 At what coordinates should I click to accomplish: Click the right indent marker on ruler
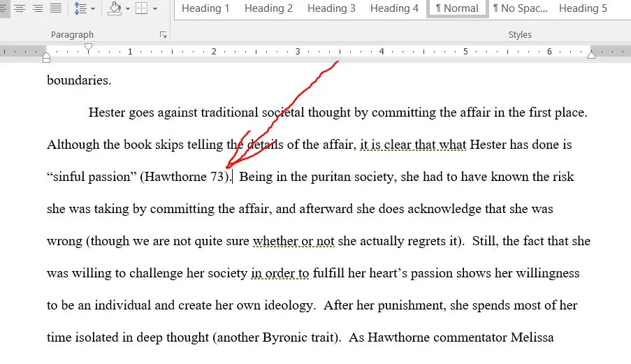tap(591, 54)
